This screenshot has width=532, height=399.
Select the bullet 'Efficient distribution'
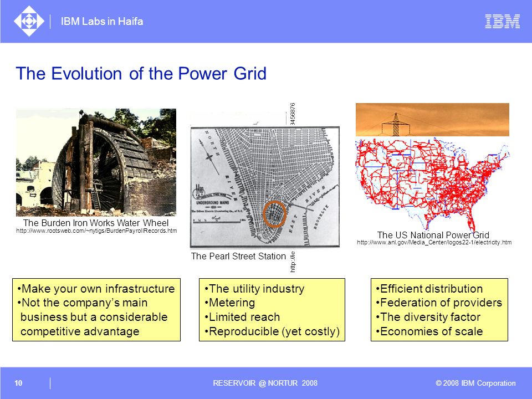[x=429, y=289]
